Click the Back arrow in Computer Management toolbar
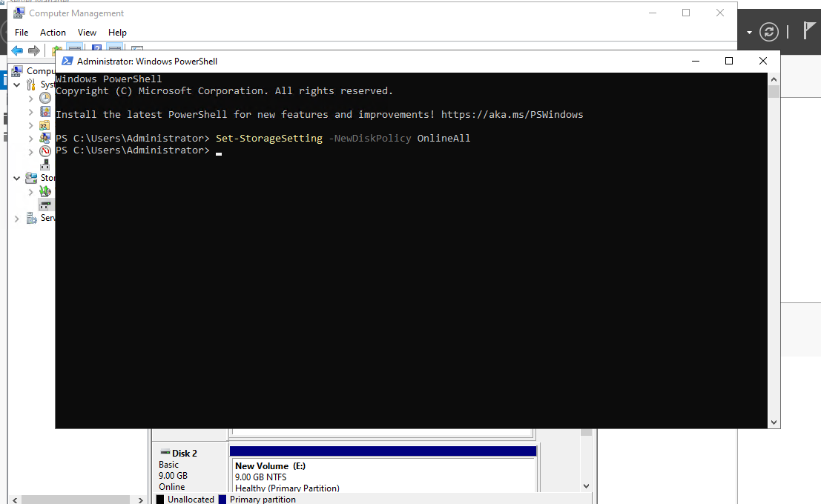Screen dimensions: 821x504 (x=17, y=50)
